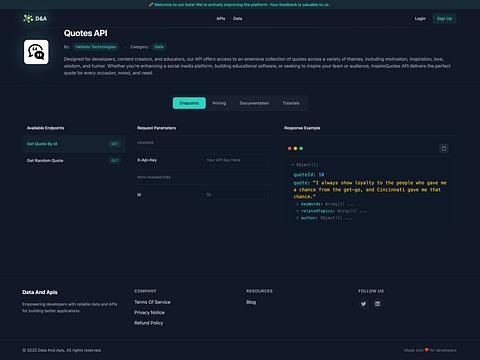Click the GET badge on Get Quote By Id

[115, 144]
